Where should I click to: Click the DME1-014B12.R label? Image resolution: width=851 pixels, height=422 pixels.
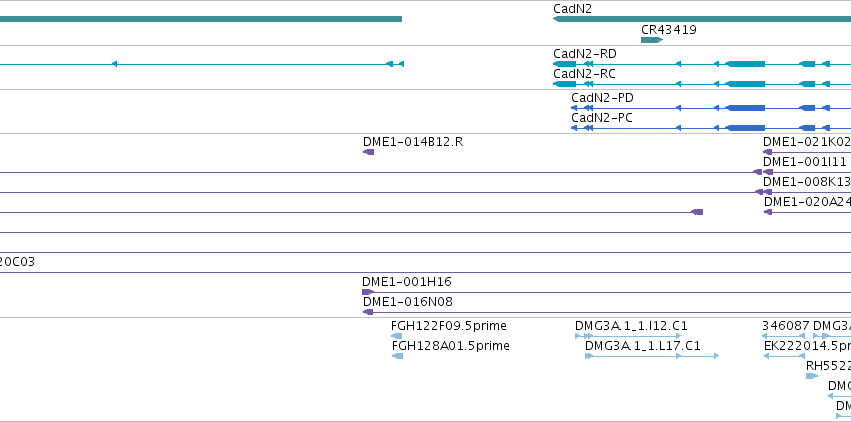click(412, 142)
